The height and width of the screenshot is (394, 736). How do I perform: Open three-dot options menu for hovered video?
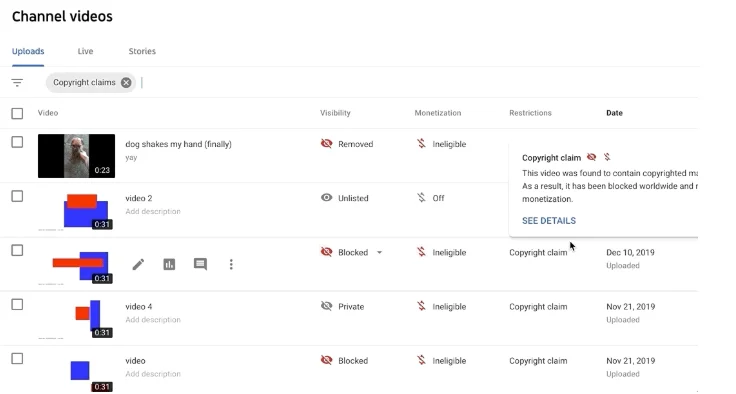point(231,264)
